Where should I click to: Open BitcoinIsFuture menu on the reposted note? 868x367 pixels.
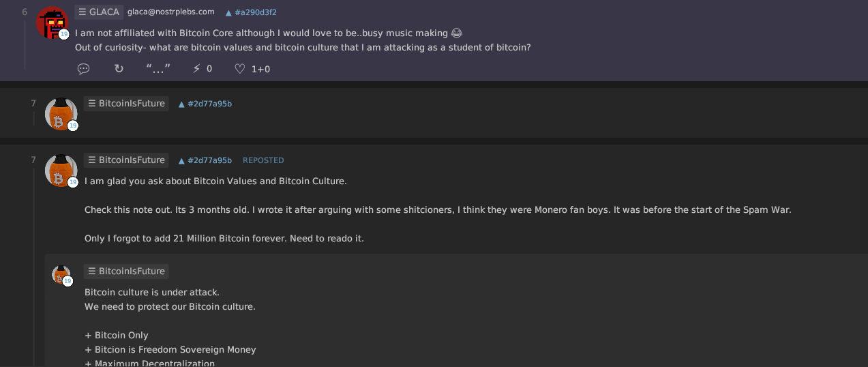point(126,160)
